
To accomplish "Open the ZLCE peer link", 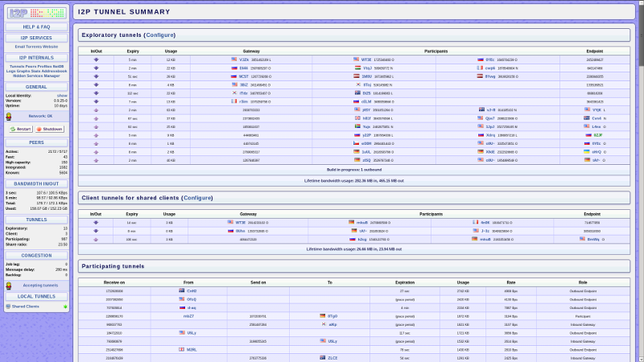I will click(332, 358).
